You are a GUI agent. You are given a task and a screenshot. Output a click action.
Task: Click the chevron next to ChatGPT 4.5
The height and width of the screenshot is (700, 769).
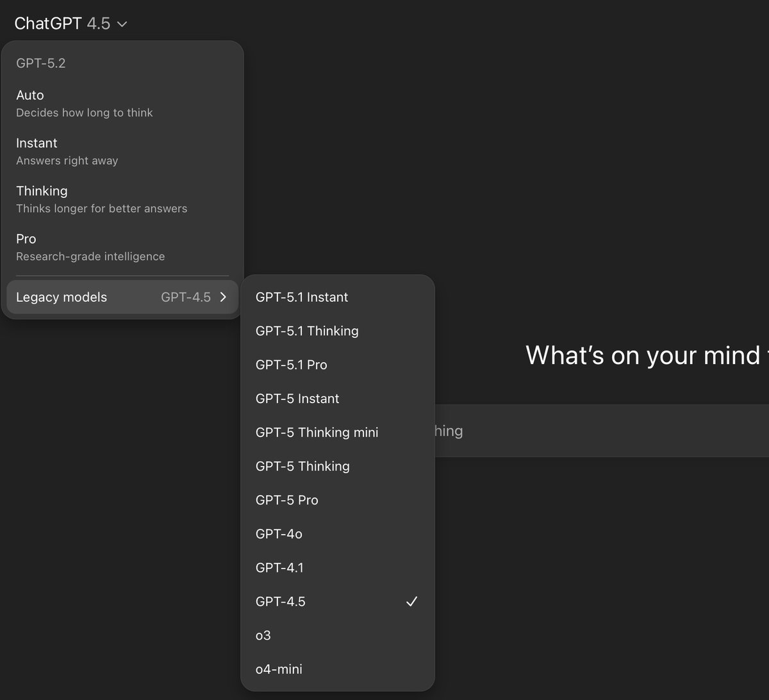pyautogui.click(x=122, y=24)
